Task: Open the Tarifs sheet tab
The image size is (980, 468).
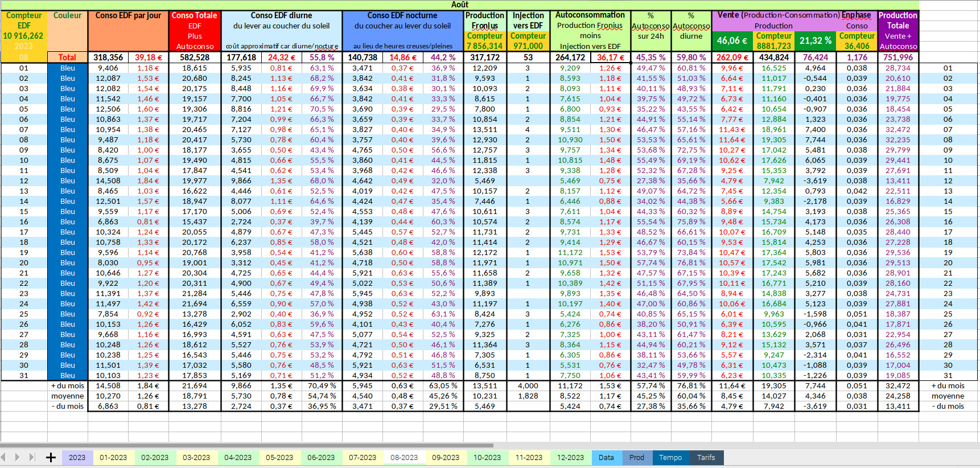Action: pyautogui.click(x=706, y=457)
